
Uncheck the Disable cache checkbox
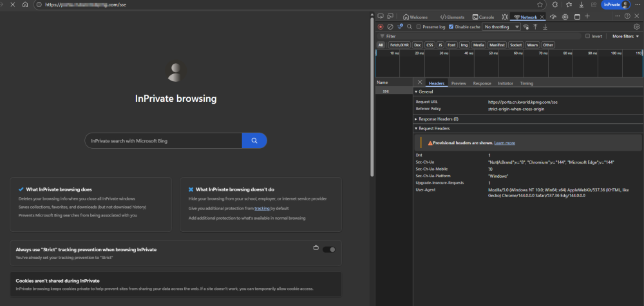451,27
